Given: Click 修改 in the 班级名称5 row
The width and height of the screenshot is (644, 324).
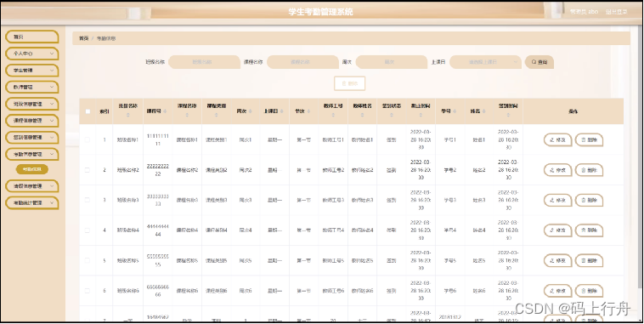Looking at the screenshot, I should (557, 261).
